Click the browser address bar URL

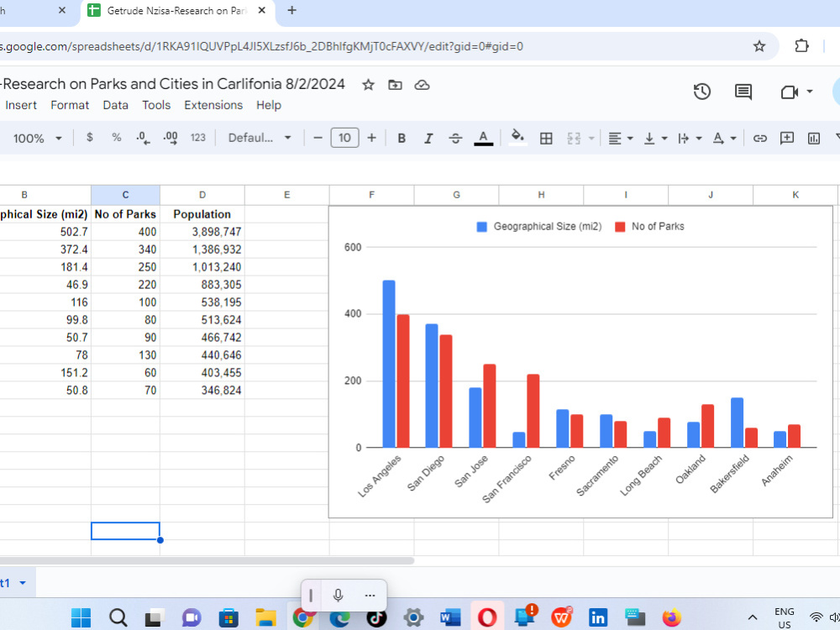click(262, 46)
